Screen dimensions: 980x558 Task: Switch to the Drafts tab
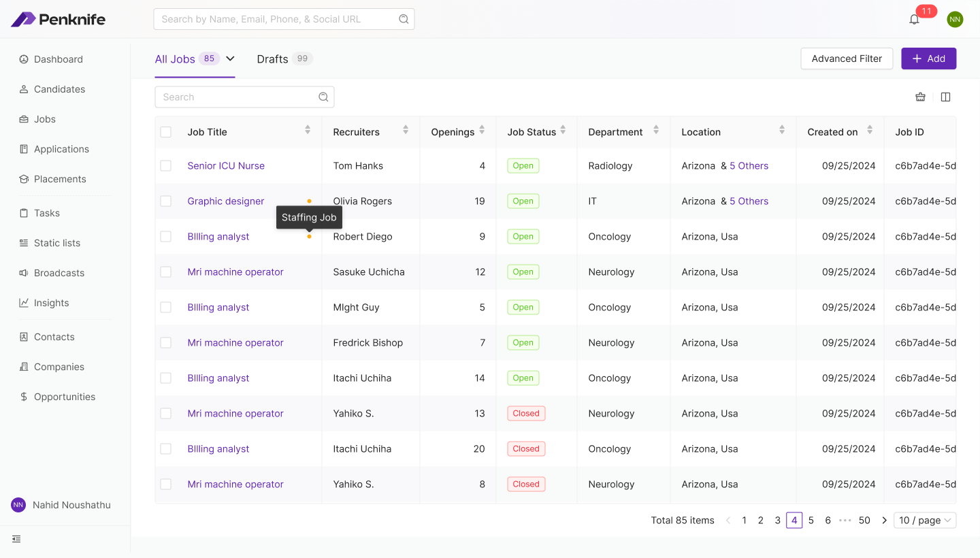coord(284,59)
